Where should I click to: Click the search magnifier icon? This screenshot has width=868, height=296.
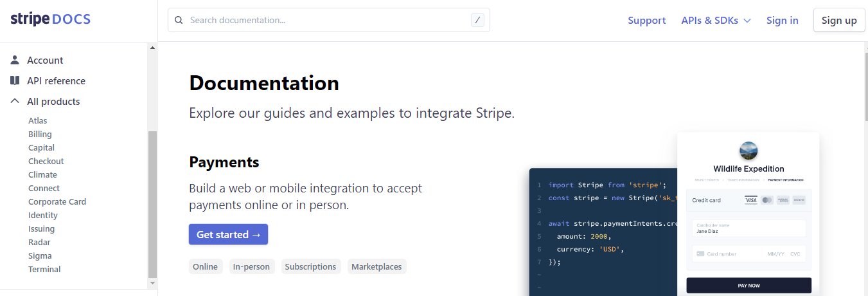(x=179, y=20)
